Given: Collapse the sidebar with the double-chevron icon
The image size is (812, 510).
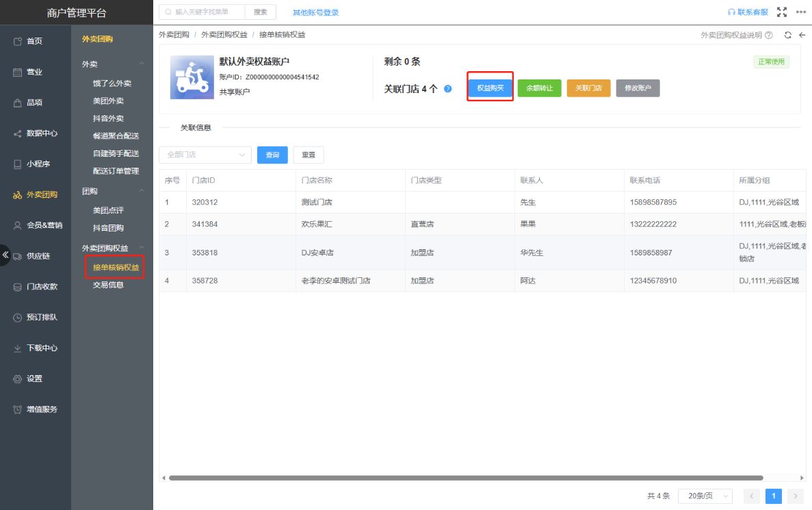Looking at the screenshot, I should pos(5,255).
